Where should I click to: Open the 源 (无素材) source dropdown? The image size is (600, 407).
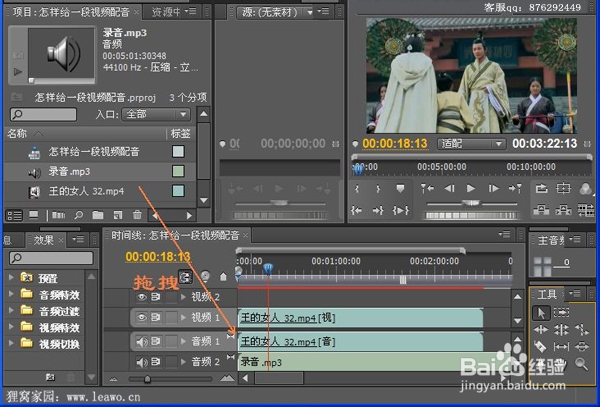pyautogui.click(x=276, y=13)
